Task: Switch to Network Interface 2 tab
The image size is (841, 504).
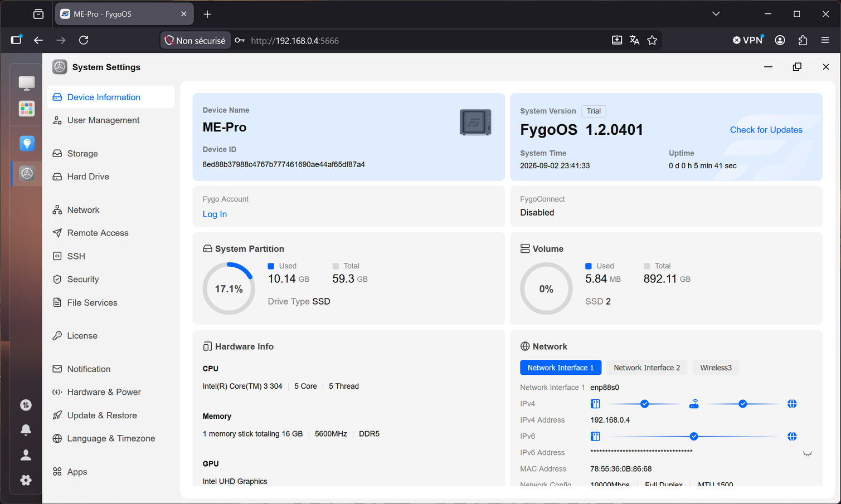Action: pyautogui.click(x=646, y=368)
